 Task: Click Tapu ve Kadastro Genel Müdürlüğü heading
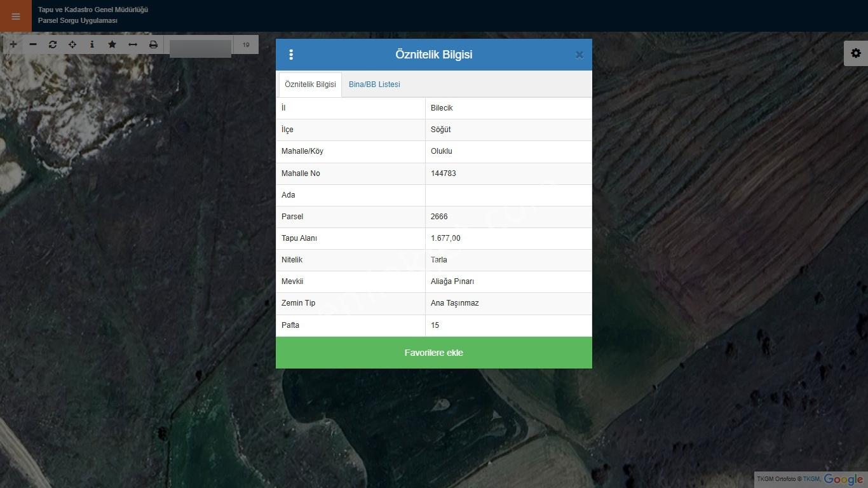point(93,10)
